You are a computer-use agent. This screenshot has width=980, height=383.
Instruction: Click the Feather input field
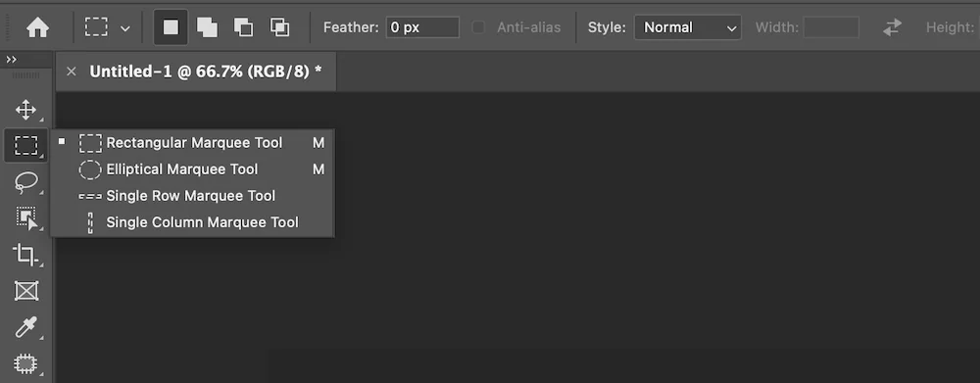[422, 27]
